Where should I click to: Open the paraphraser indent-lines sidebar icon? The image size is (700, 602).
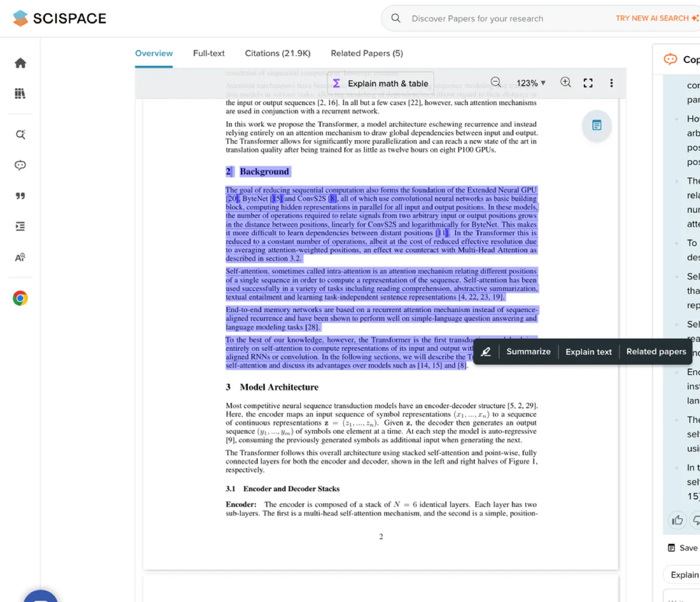pyautogui.click(x=20, y=226)
